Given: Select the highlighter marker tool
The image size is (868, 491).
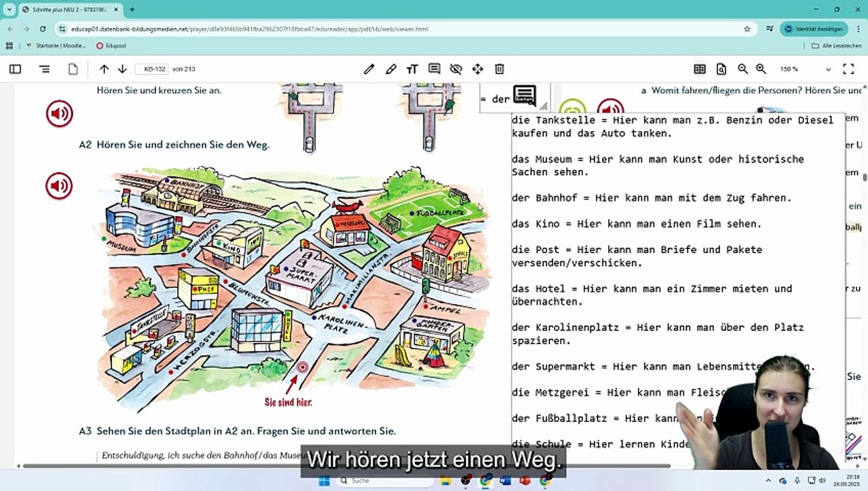Looking at the screenshot, I should (x=391, y=69).
